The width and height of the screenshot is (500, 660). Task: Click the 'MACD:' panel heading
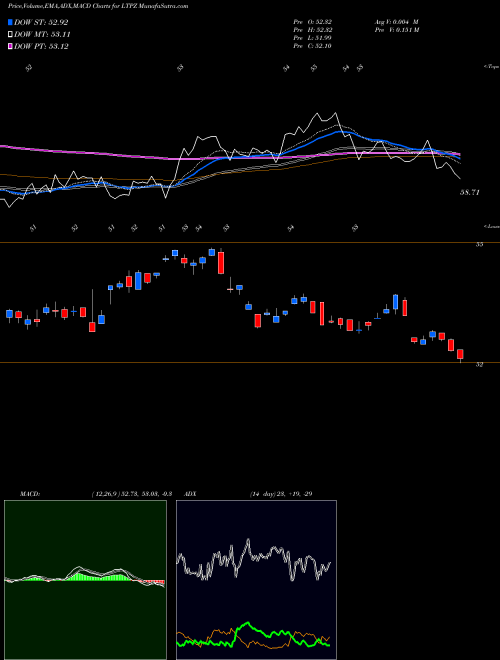pyautogui.click(x=29, y=494)
